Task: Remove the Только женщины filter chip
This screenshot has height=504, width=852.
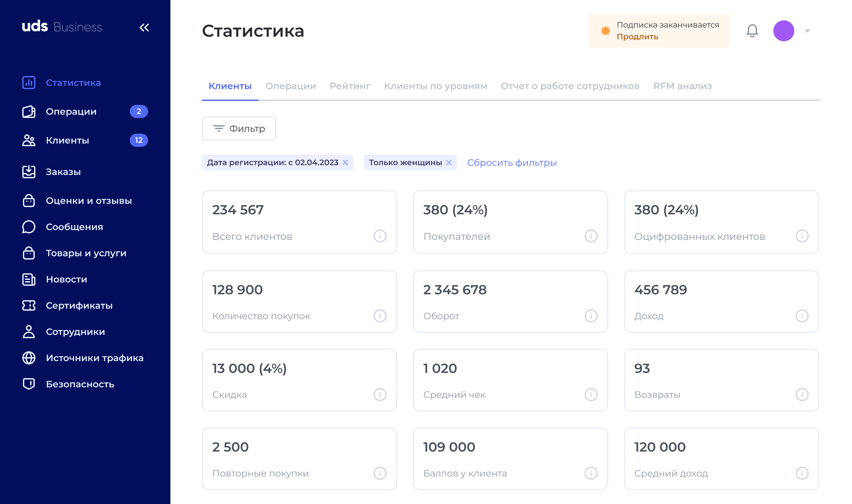Action: click(449, 162)
